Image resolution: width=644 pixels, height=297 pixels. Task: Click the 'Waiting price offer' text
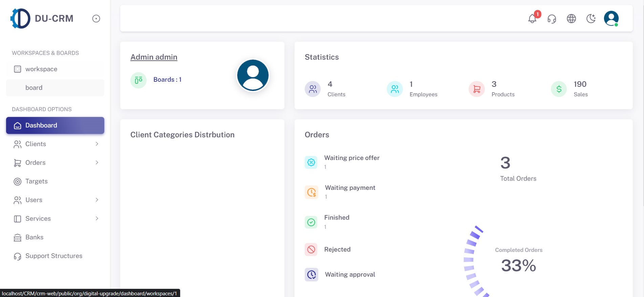pos(352,158)
